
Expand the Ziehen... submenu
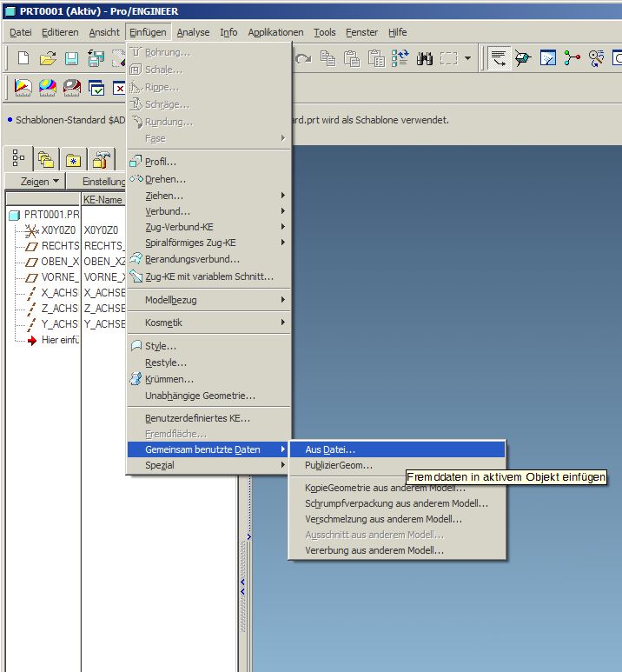pos(208,196)
